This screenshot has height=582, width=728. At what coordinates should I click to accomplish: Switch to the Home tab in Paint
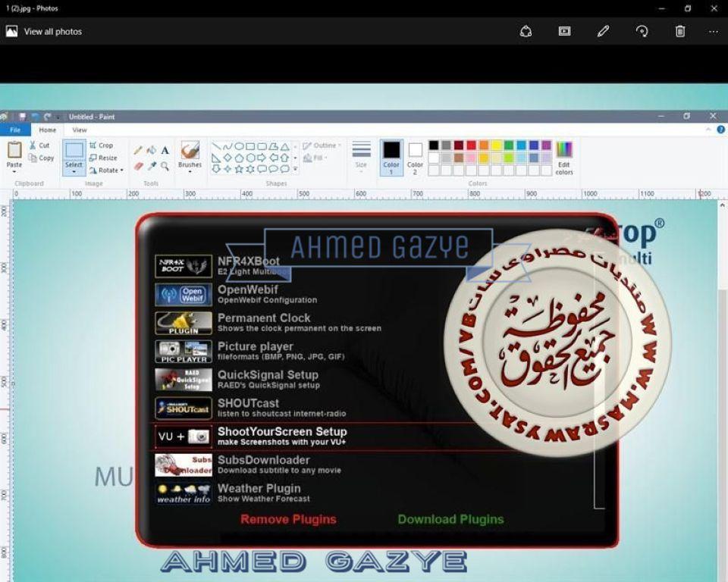(x=47, y=130)
